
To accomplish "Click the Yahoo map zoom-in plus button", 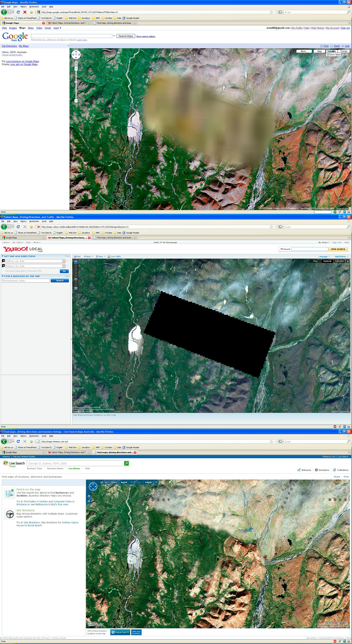I will tap(76, 289).
